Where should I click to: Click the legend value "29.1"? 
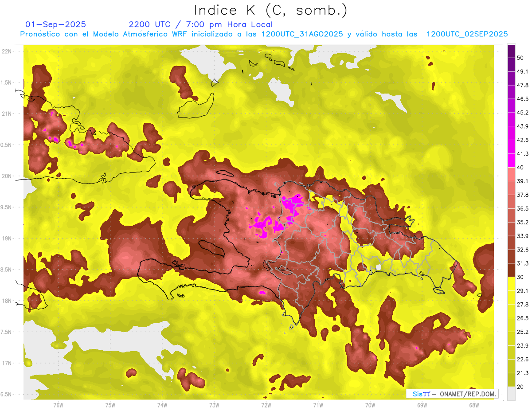[x=522, y=291]
